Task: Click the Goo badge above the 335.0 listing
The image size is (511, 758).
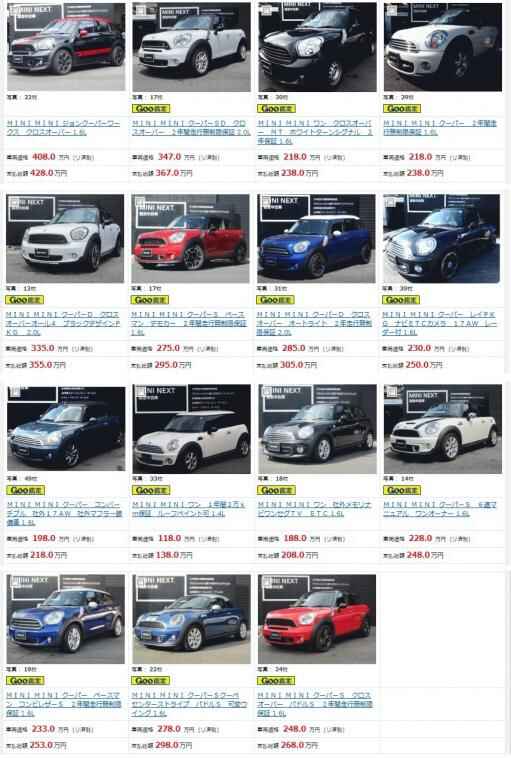Action: tap(25, 300)
